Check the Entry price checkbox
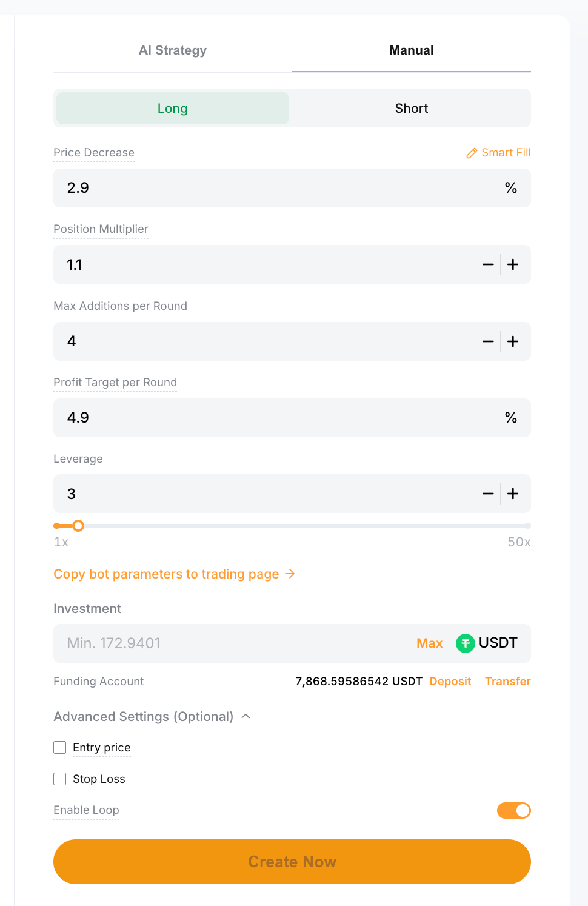This screenshot has width=588, height=906. [x=59, y=747]
